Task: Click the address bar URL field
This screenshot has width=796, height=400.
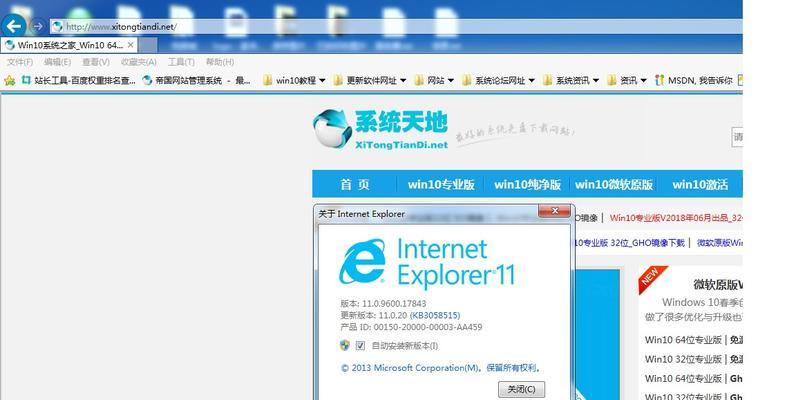Action: (396, 26)
